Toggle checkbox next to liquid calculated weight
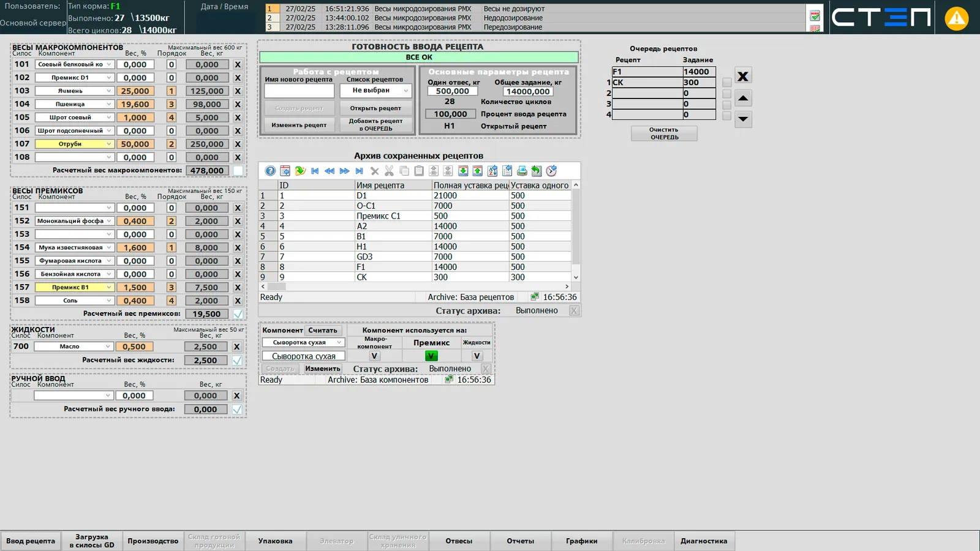 237,360
